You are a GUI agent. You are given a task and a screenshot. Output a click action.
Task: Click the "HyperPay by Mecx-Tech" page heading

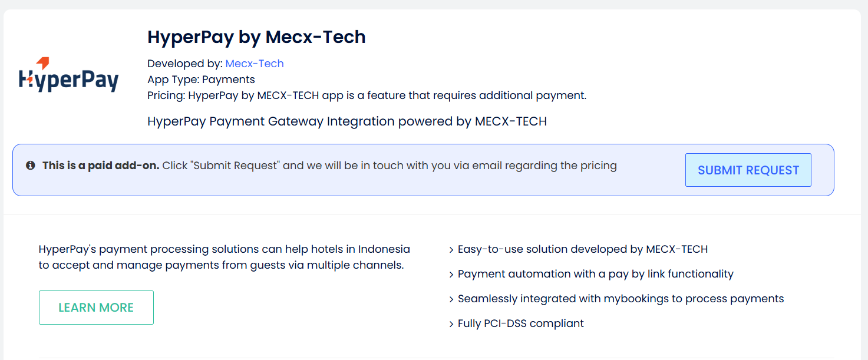(x=256, y=37)
